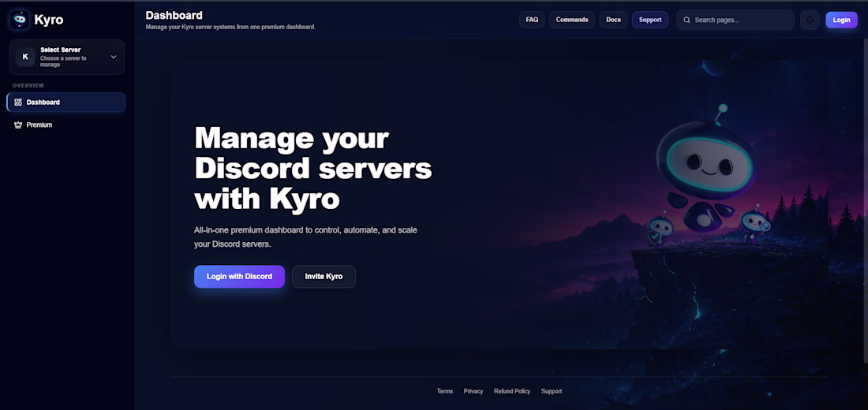Click the OVERVIEW section label

pyautogui.click(x=28, y=86)
